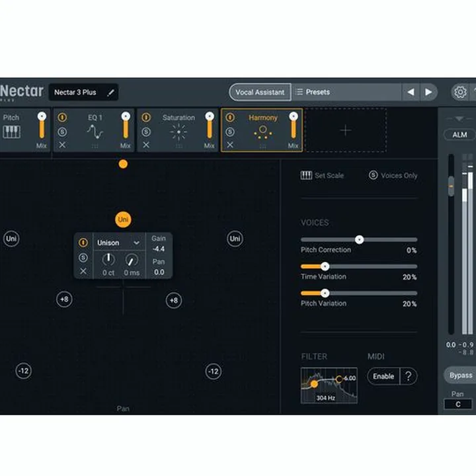Add a new module in empty slot
The image size is (476, 476).
click(x=346, y=130)
